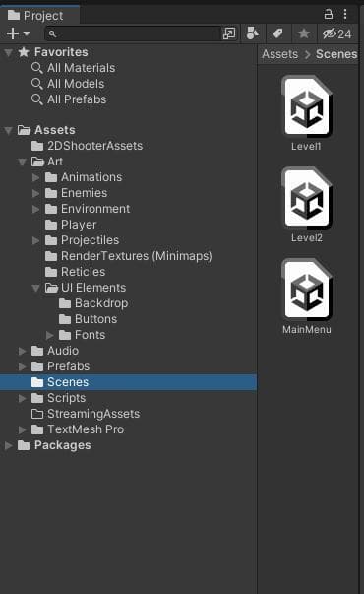Select All Prefabs saved search
Screen dimensions: 364x594
pos(77,99)
